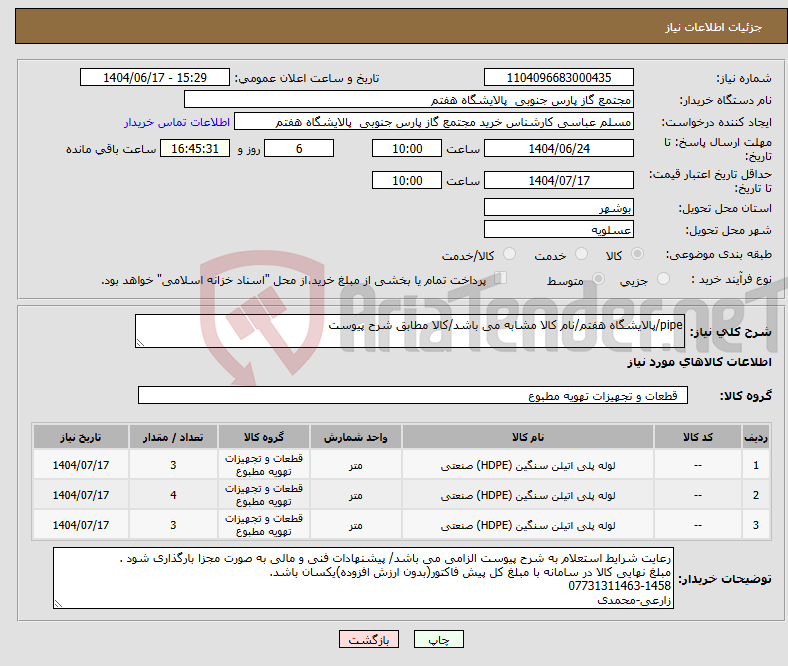The width and height of the screenshot is (788, 666).
Task: Click the response deadline date 1404/06/24 field
Action: (x=558, y=148)
